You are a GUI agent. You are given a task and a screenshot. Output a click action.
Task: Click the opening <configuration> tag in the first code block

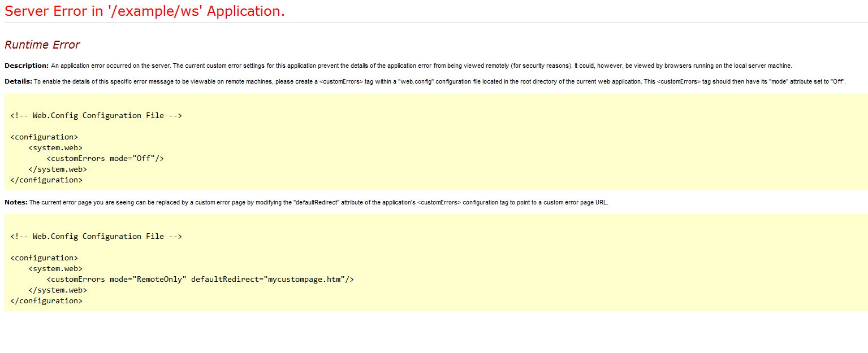(x=44, y=137)
